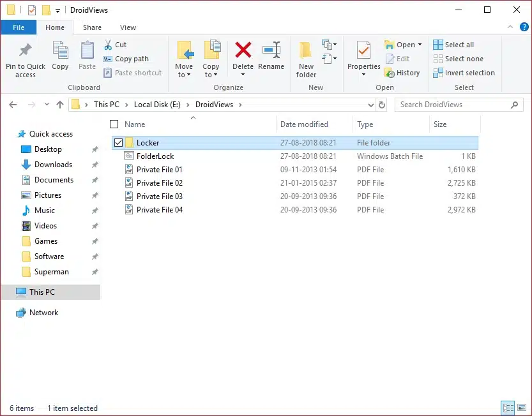Toggle the select-all checkbox in Name header

point(114,124)
